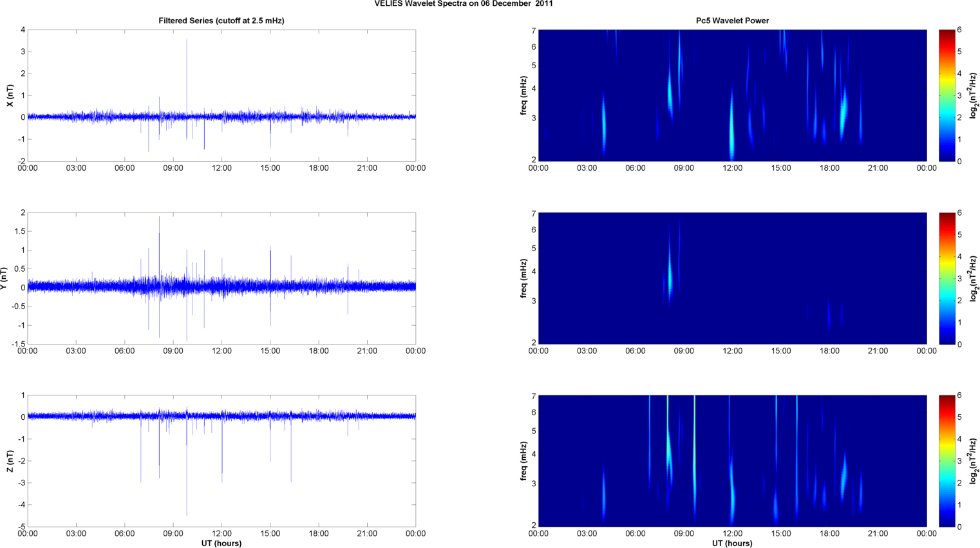Select the 'Pc5 Wavelet Power' heading
The image size is (980, 548).
[x=732, y=21]
